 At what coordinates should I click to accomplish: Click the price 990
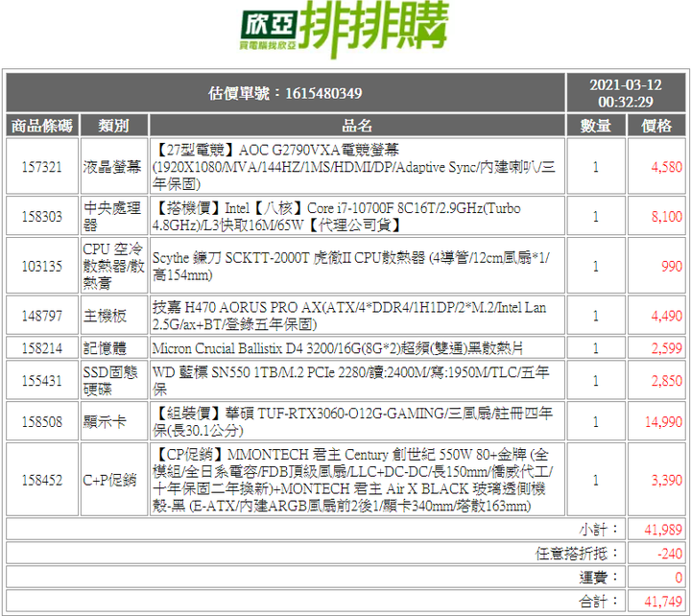pyautogui.click(x=672, y=266)
